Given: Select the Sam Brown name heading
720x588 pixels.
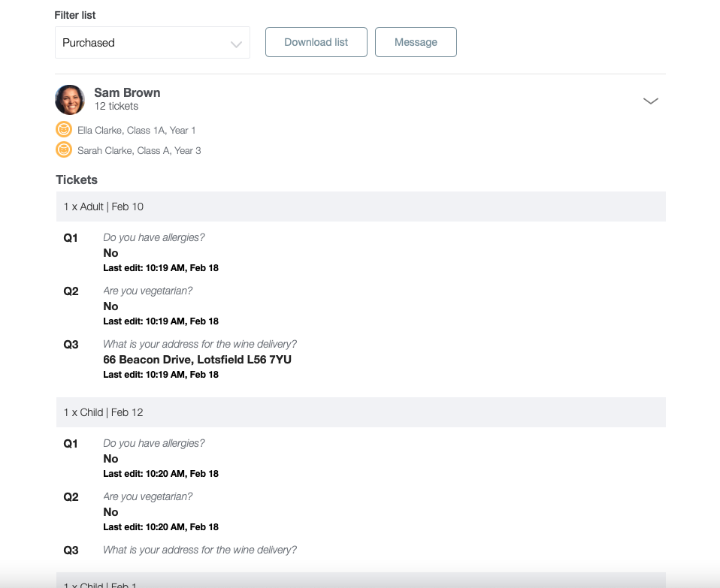Looking at the screenshot, I should tap(127, 92).
